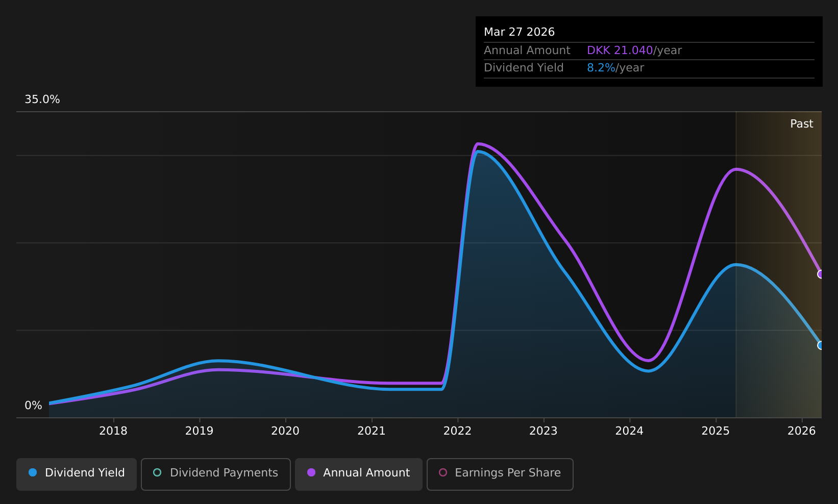Screen dimensions: 838x504
Task: Select the blue endpoint marker at 2026
Action: [821, 345]
